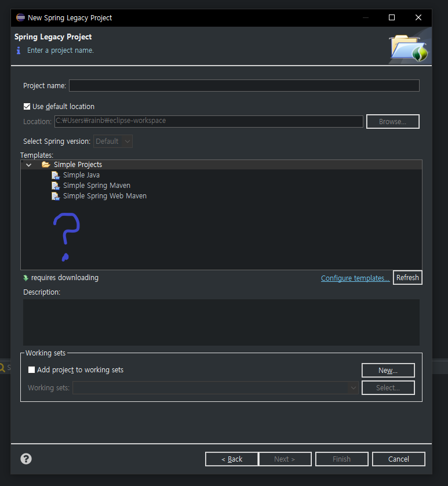Close the dialog with the X button
This screenshot has height=486, width=448.
point(418,17)
